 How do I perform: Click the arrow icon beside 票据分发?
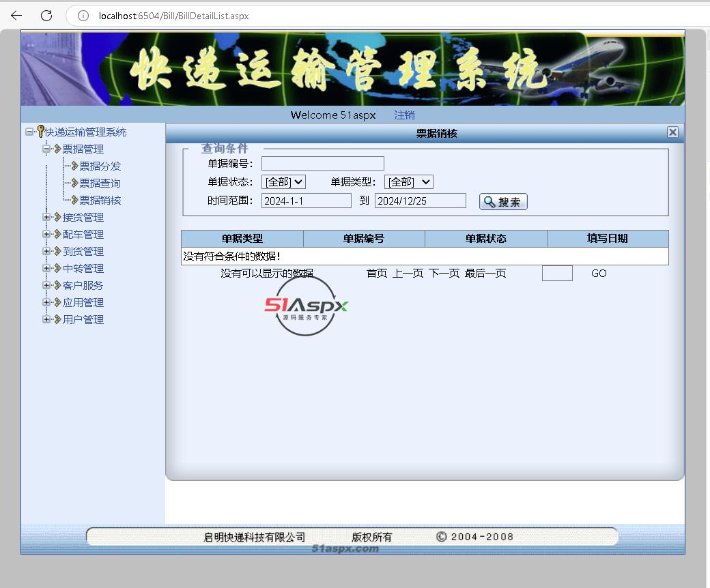(74, 166)
